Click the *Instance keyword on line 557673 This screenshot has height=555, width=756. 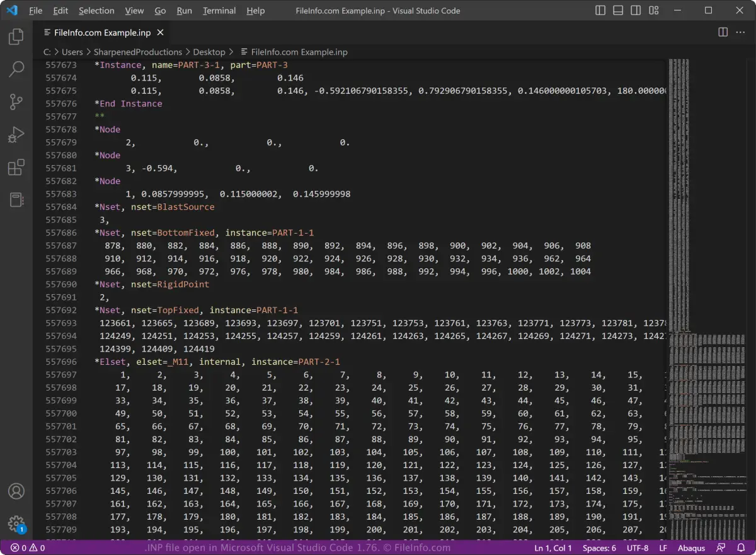[118, 65]
